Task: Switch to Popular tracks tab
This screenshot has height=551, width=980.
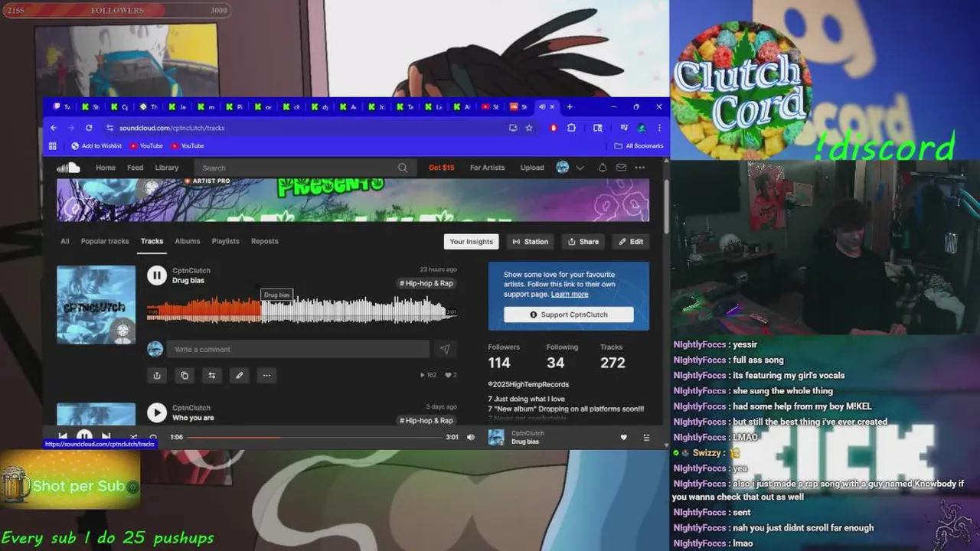Action: (x=105, y=241)
